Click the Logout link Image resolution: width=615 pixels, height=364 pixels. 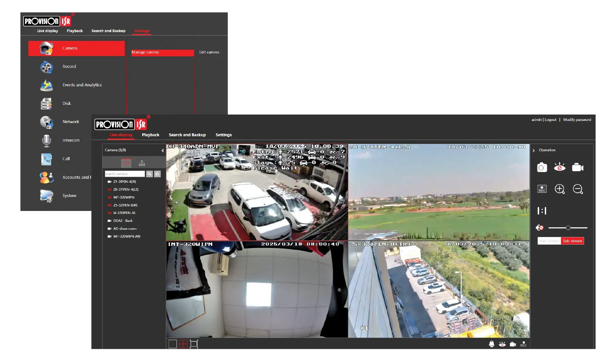click(550, 120)
